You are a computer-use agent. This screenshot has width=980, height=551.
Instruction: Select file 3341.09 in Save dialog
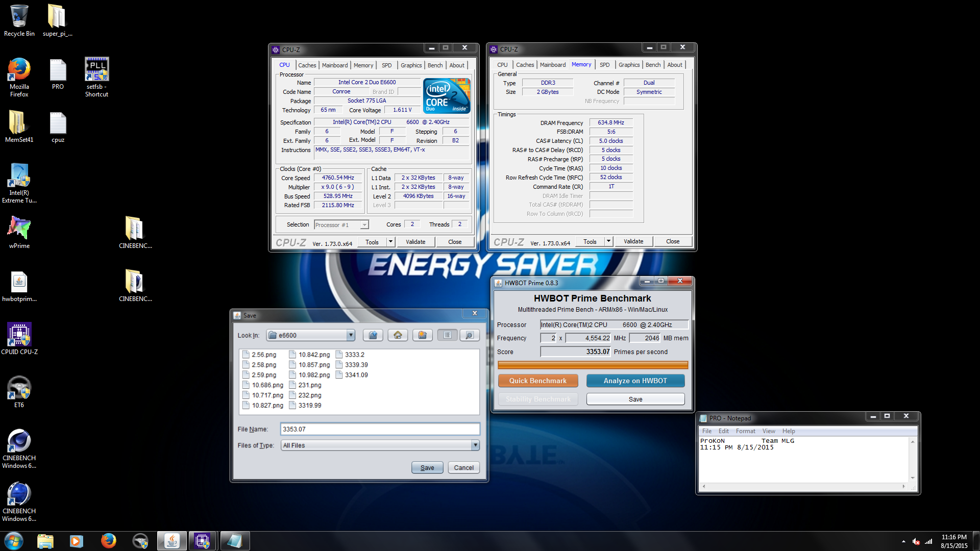pyautogui.click(x=352, y=375)
